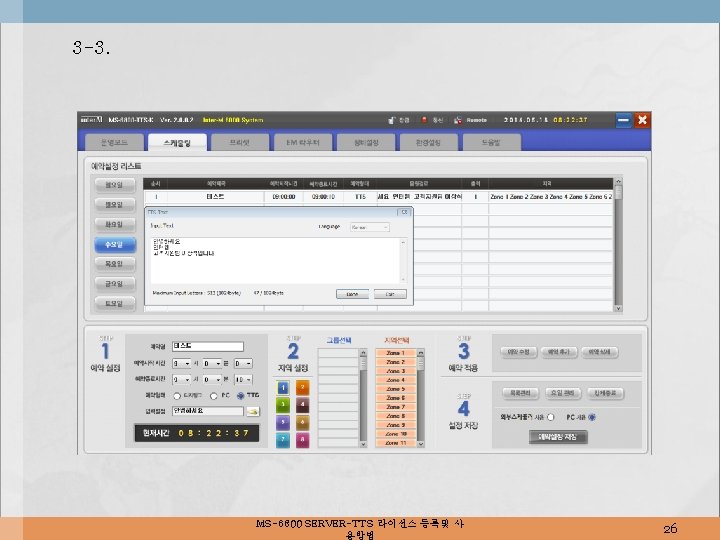
Task: Select magenta group button 8
Action: tap(303, 440)
